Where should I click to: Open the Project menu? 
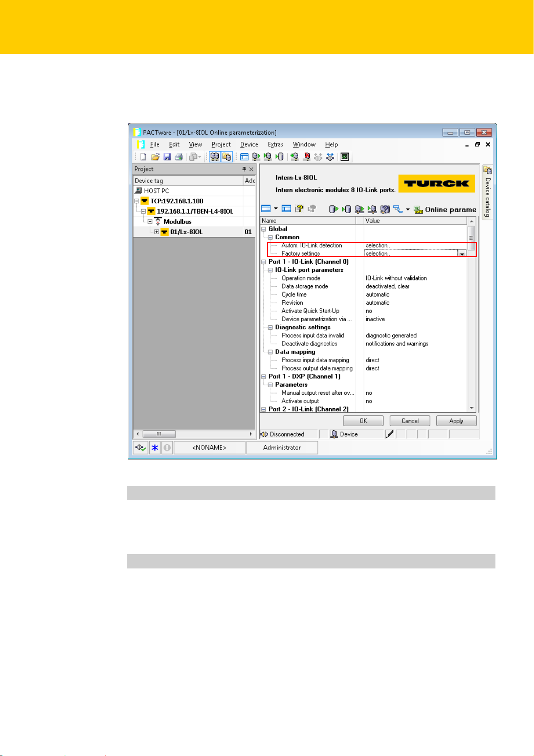click(221, 144)
